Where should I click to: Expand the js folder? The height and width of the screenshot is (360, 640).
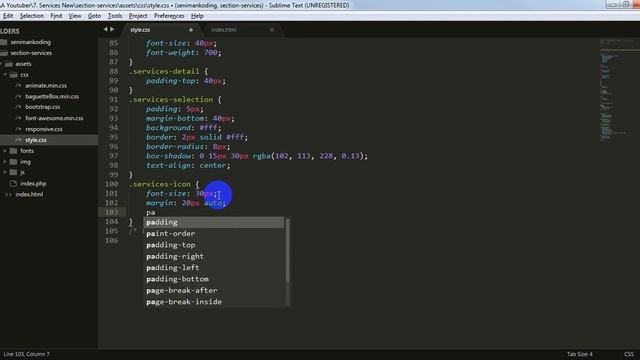pyautogui.click(x=5, y=173)
